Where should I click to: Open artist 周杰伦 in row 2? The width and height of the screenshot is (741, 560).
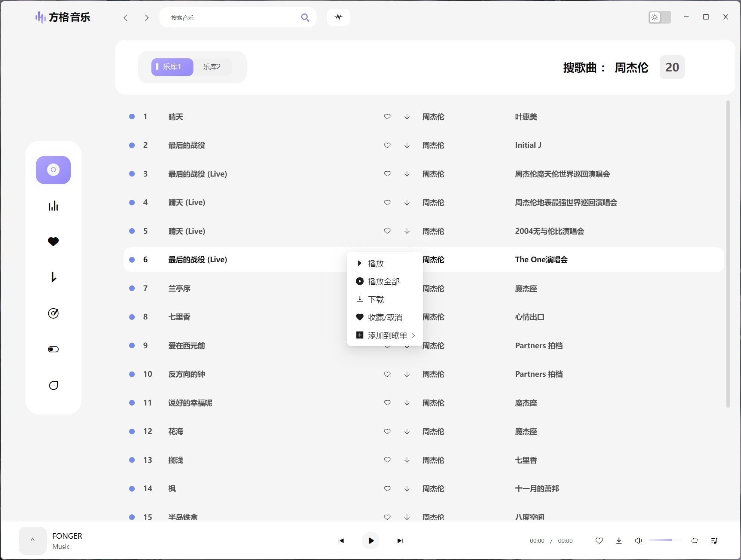point(433,145)
